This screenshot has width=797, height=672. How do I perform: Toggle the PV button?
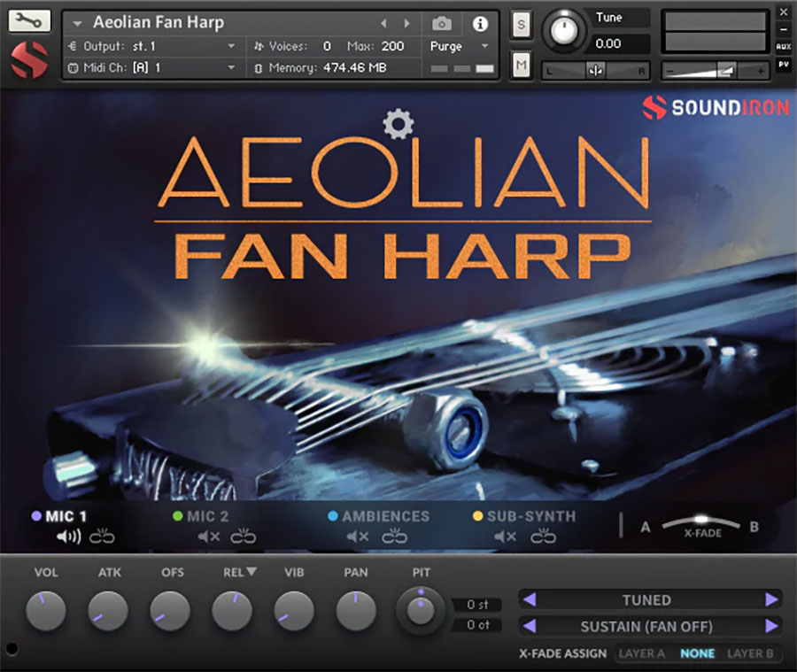(x=784, y=65)
